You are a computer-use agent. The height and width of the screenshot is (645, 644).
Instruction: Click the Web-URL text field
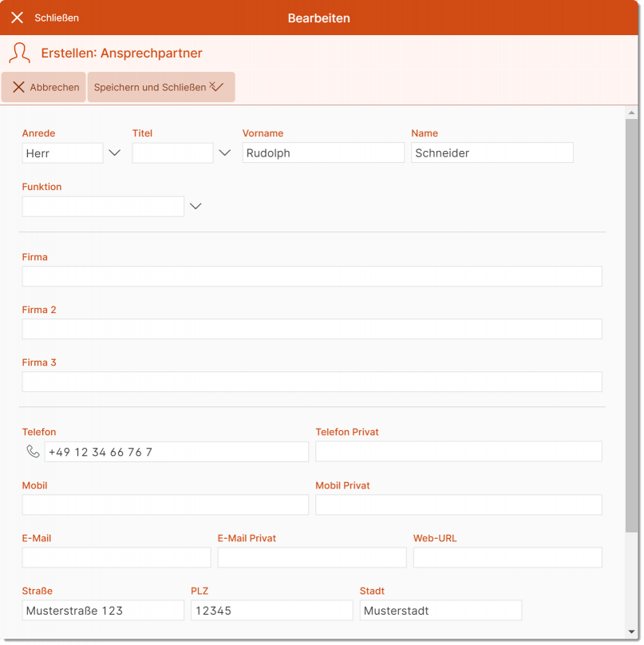pyautogui.click(x=507, y=557)
